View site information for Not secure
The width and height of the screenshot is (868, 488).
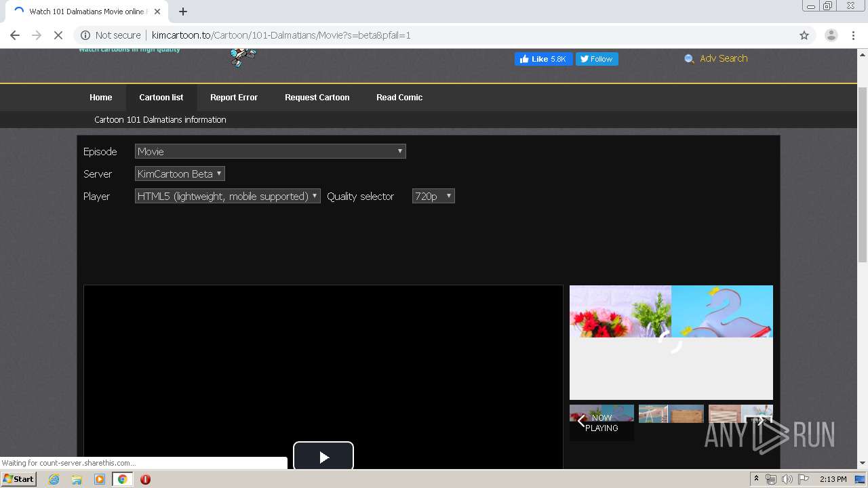[x=111, y=35]
